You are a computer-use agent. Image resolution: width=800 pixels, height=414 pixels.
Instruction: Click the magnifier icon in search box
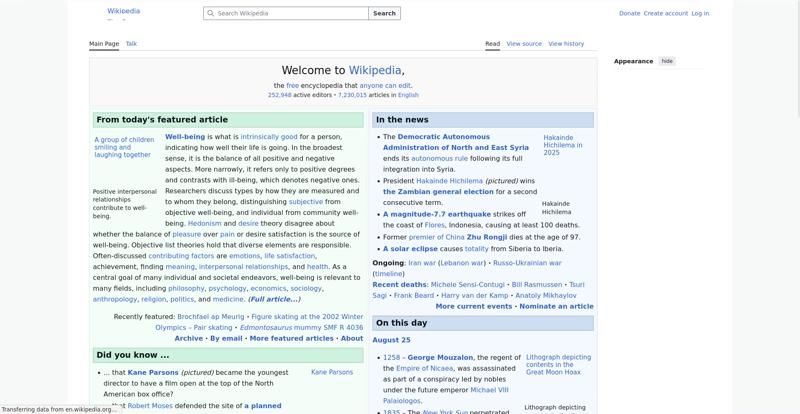click(x=210, y=13)
